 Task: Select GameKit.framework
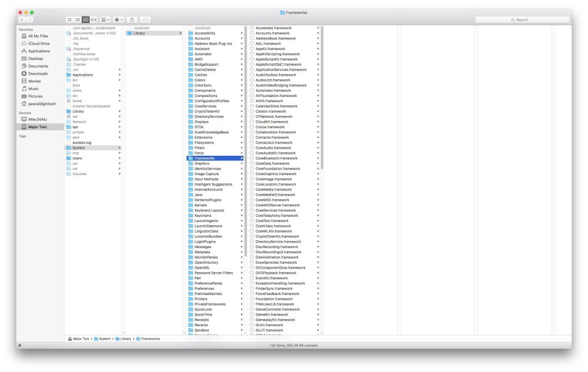coord(284,314)
